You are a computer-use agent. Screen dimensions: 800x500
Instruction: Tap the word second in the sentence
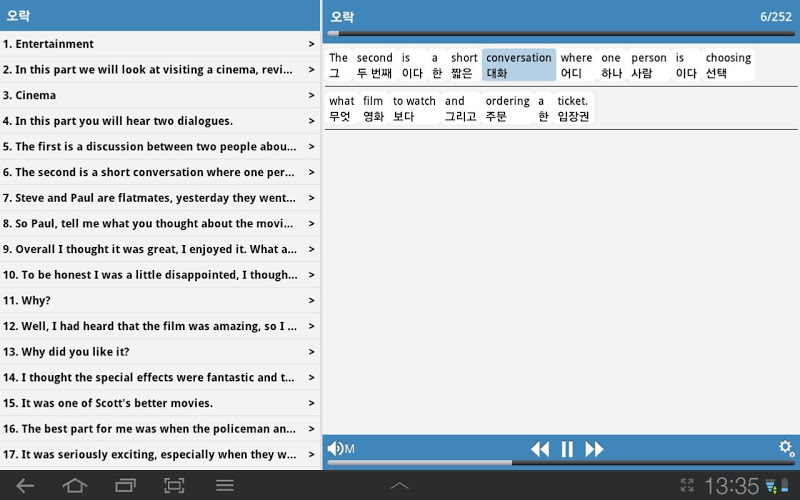click(374, 65)
